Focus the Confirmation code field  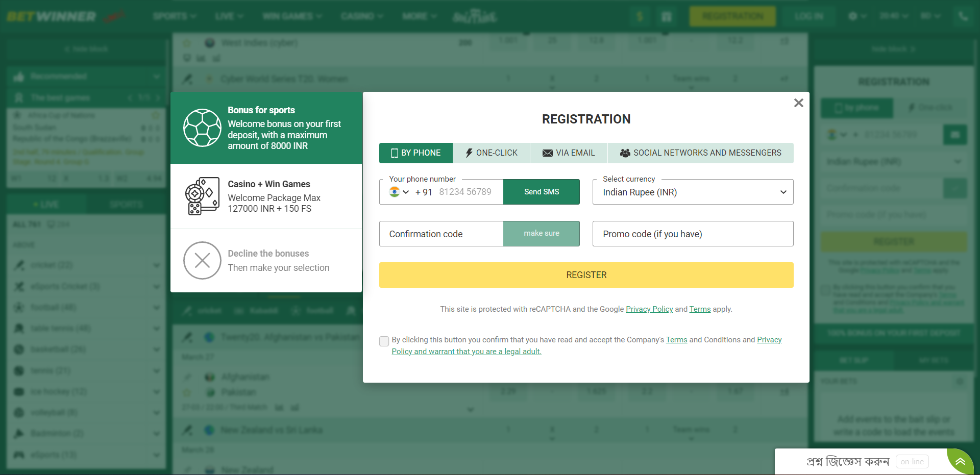coord(441,234)
